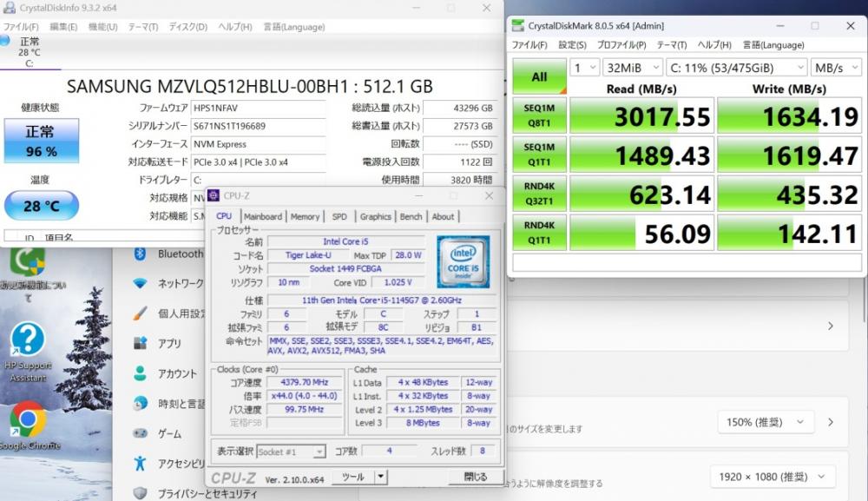Open プロファイル(P) menu in CrystalDiskMark

click(x=621, y=45)
